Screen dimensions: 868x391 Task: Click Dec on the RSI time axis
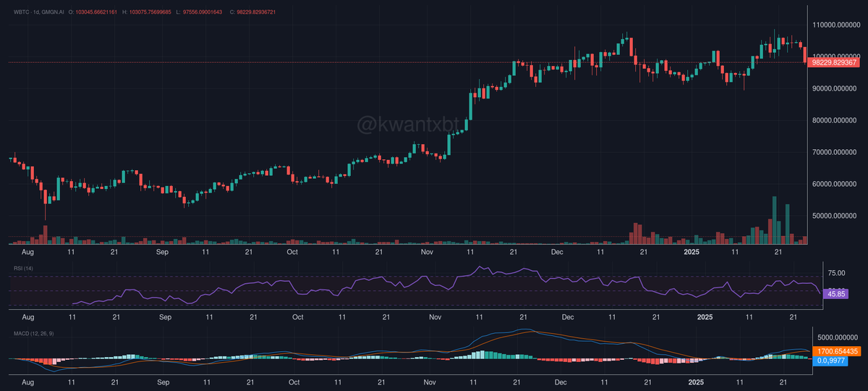click(x=569, y=317)
